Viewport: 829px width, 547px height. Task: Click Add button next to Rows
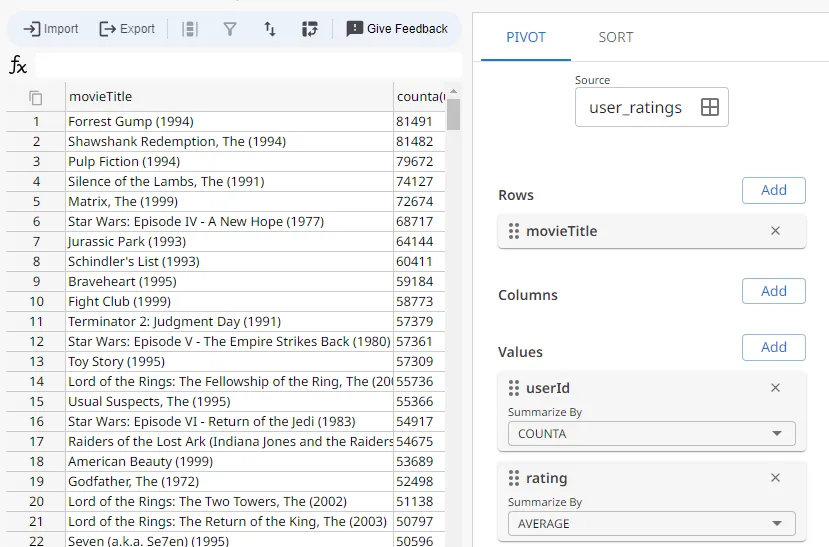click(773, 190)
